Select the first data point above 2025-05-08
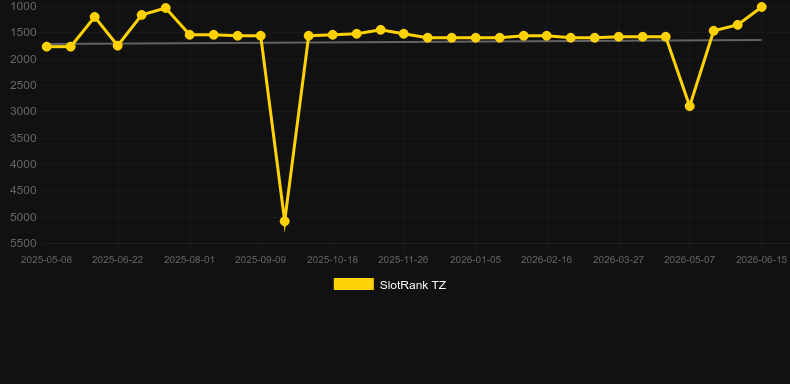 coord(47,46)
